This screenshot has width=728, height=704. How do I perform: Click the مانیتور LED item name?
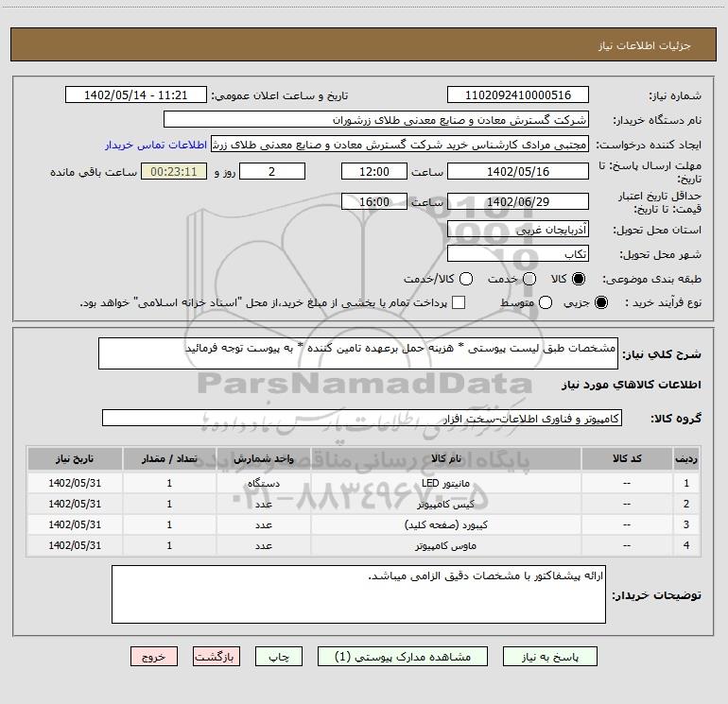[445, 483]
